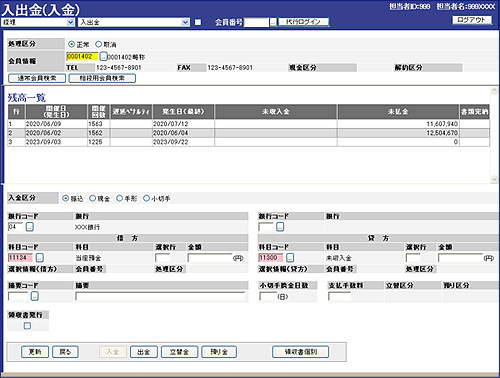Image resolution: width=500 pixels, height=378 pixels.
Task: Click 2020/07/12 date cell
Action: (183, 124)
